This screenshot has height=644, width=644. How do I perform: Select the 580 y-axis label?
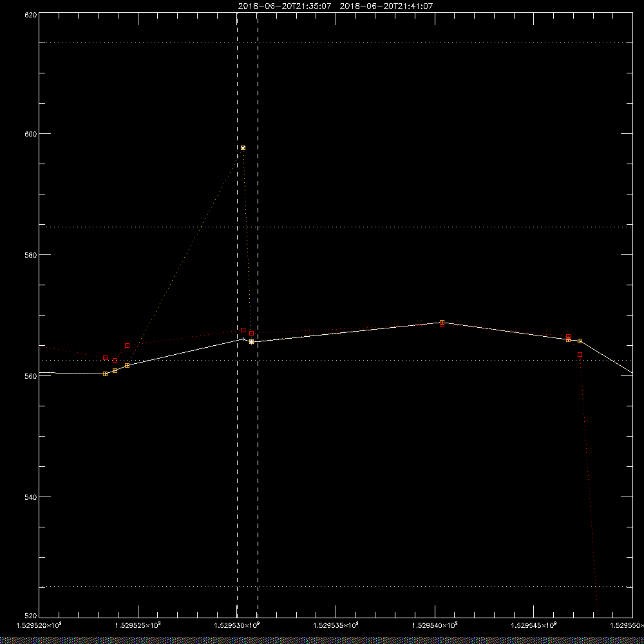point(32,254)
